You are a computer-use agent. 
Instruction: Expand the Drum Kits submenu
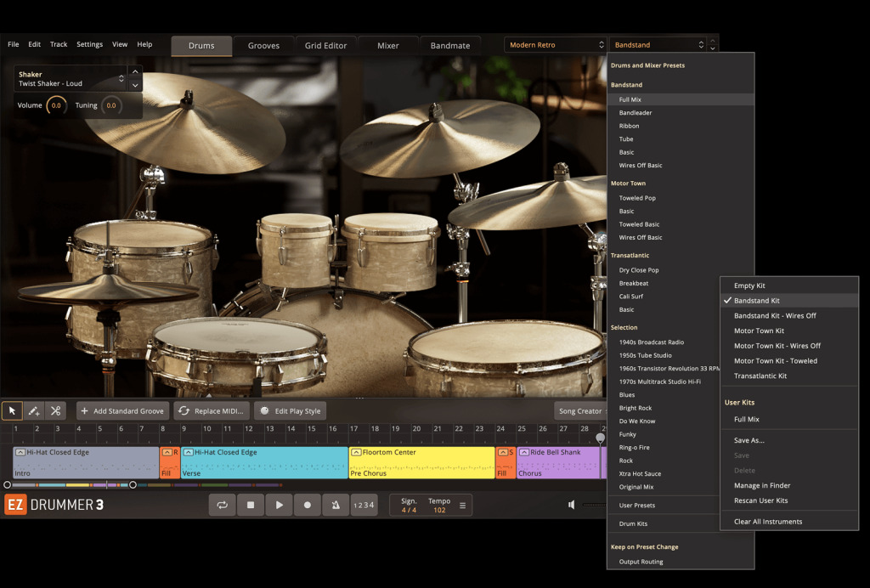[x=664, y=523]
